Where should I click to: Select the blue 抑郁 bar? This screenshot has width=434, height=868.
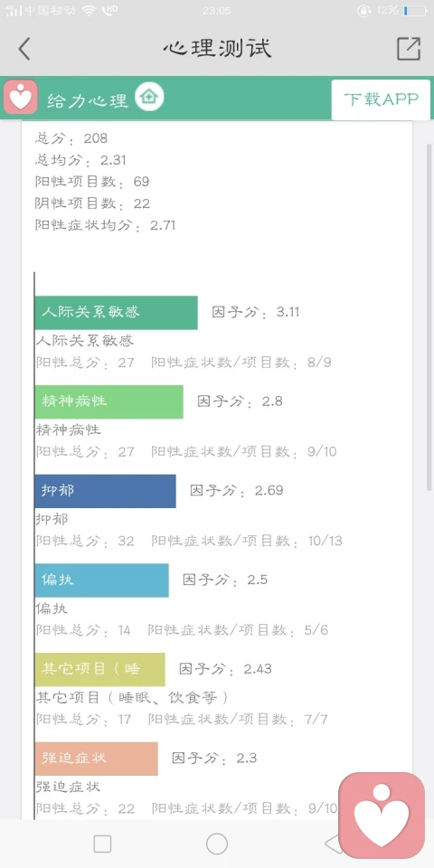click(x=105, y=491)
